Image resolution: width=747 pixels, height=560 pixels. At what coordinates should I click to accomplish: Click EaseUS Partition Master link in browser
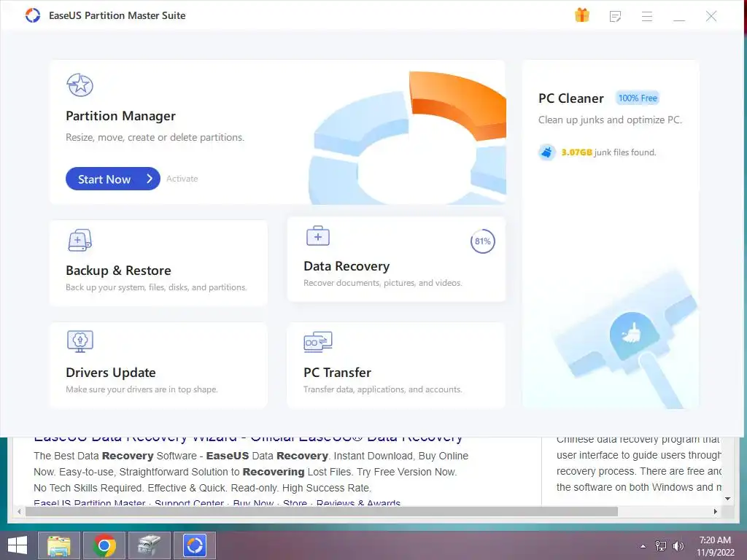click(x=90, y=503)
